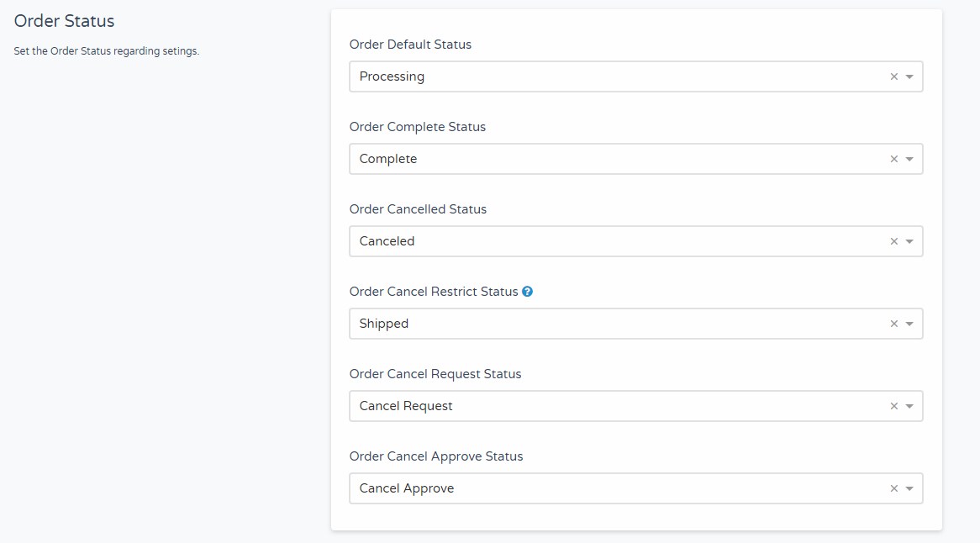This screenshot has width=980, height=543.
Task: Select the field showing Complete
Action: (x=635, y=159)
